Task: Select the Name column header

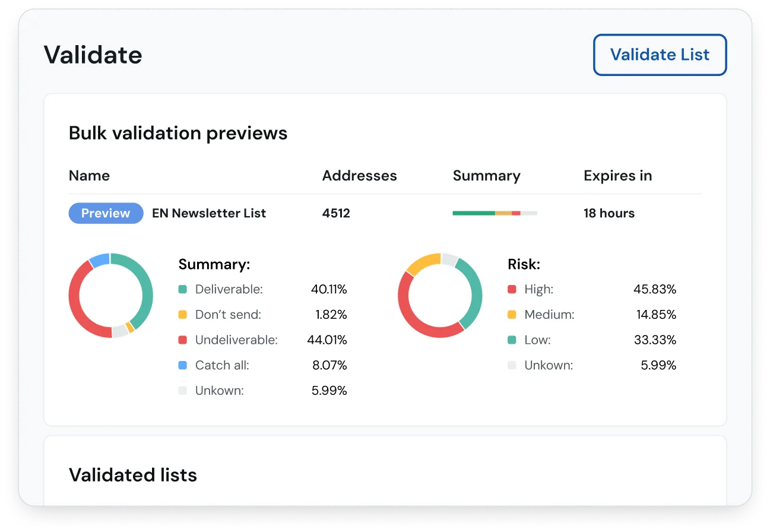Action: 89,176
